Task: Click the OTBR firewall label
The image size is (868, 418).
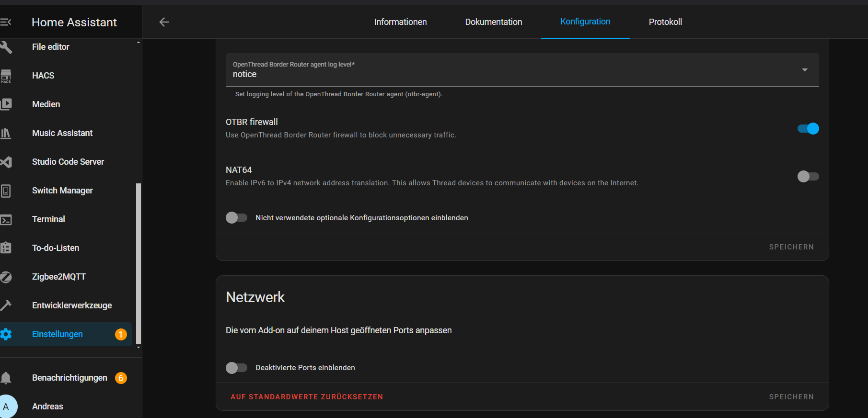Action: pyautogui.click(x=252, y=122)
